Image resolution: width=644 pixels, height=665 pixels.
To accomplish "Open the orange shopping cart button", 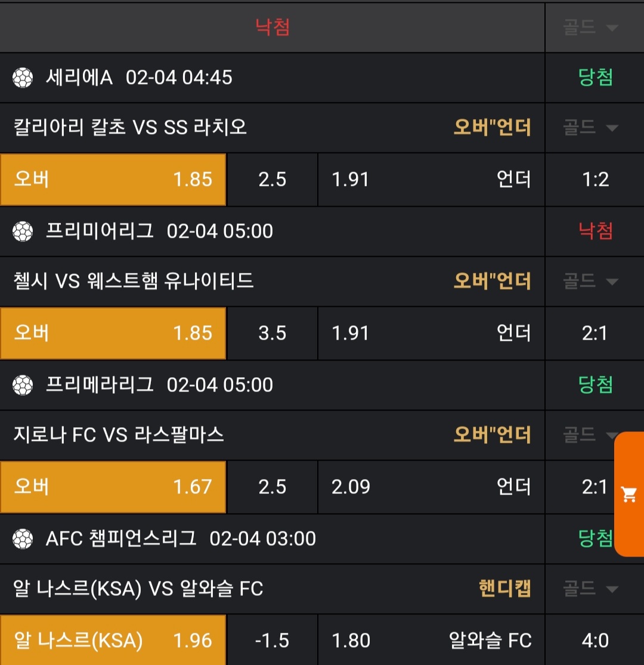I will tap(629, 494).
